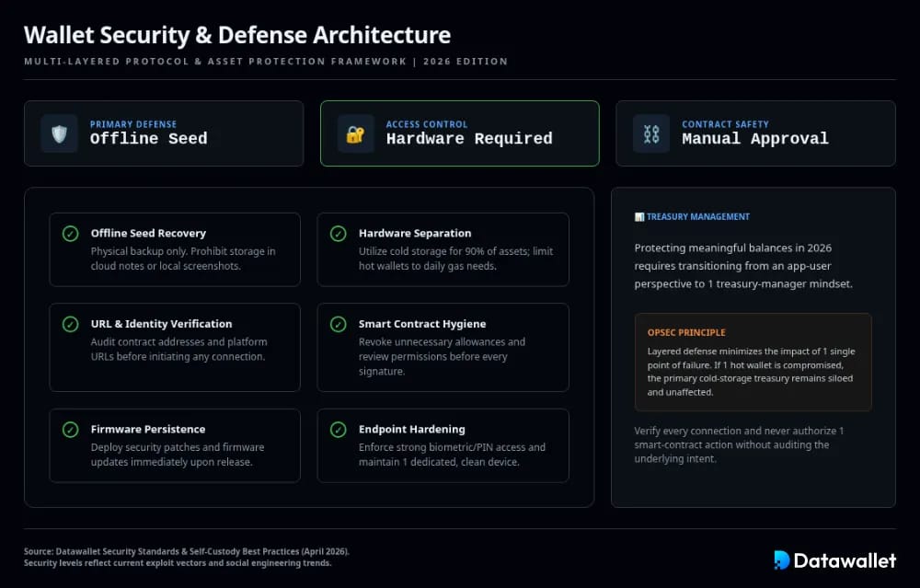
Task: Click the source citation footer text
Action: tap(187, 558)
